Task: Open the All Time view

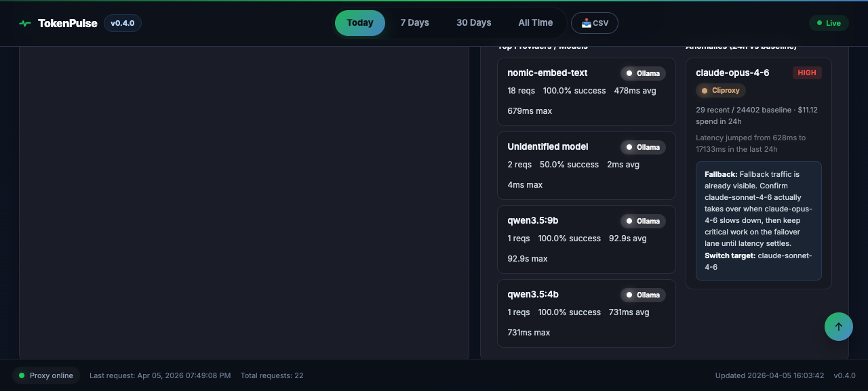Action: (535, 22)
